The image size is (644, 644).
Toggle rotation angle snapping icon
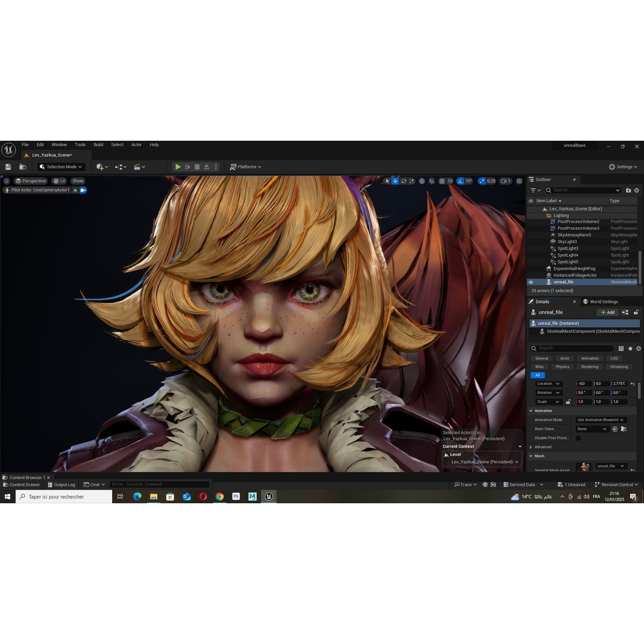click(x=460, y=181)
